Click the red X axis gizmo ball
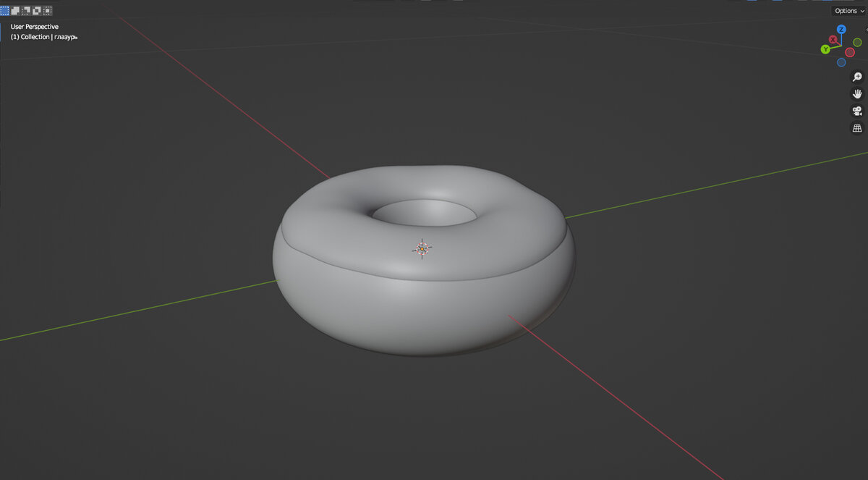The height and width of the screenshot is (480, 868). [833, 40]
